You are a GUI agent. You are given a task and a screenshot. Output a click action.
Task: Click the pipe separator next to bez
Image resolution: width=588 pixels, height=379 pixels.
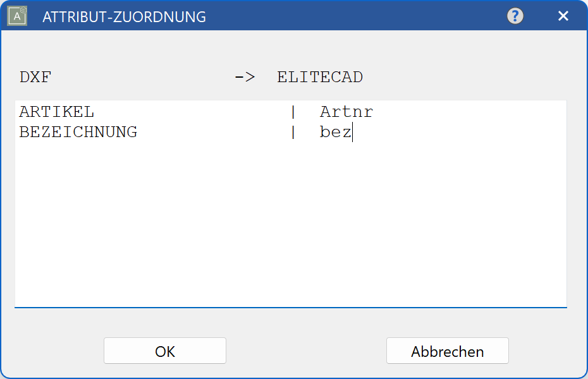(x=293, y=132)
